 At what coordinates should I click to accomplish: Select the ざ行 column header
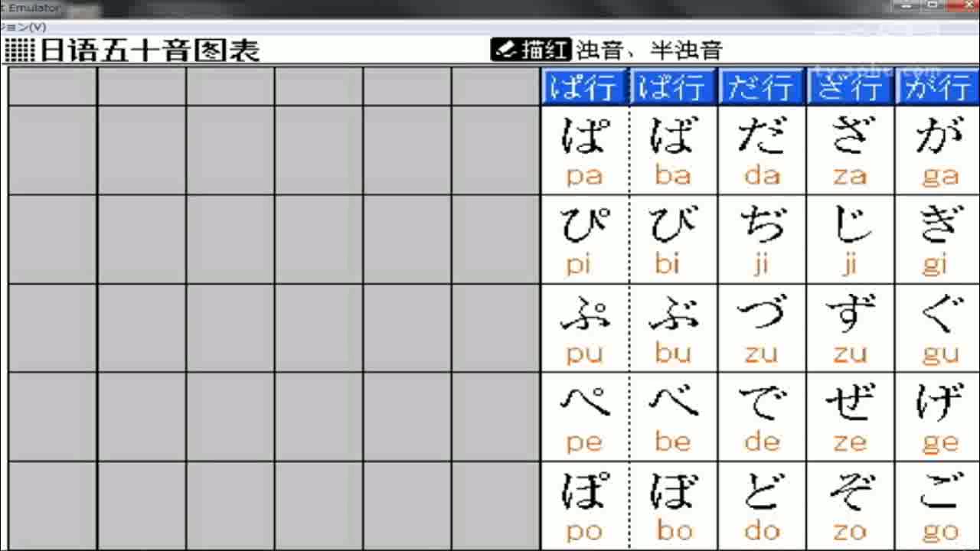[851, 86]
